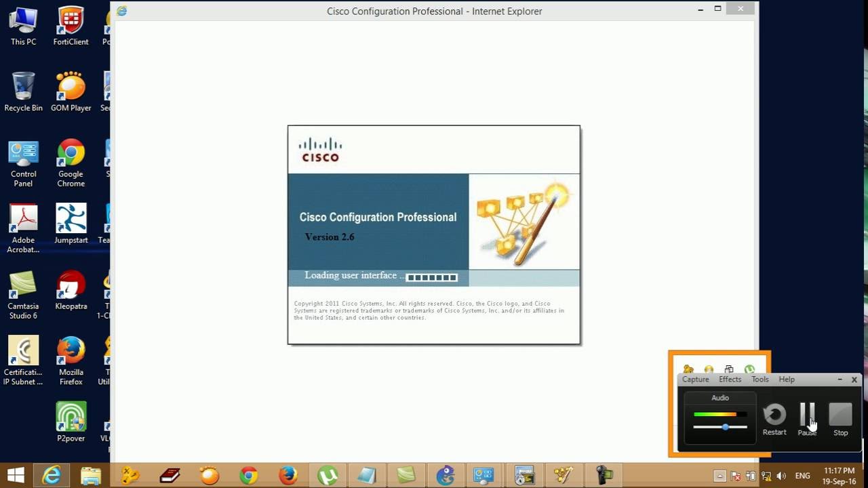The image size is (868, 488).
Task: Show hidden system tray icons
Action: 720,476
